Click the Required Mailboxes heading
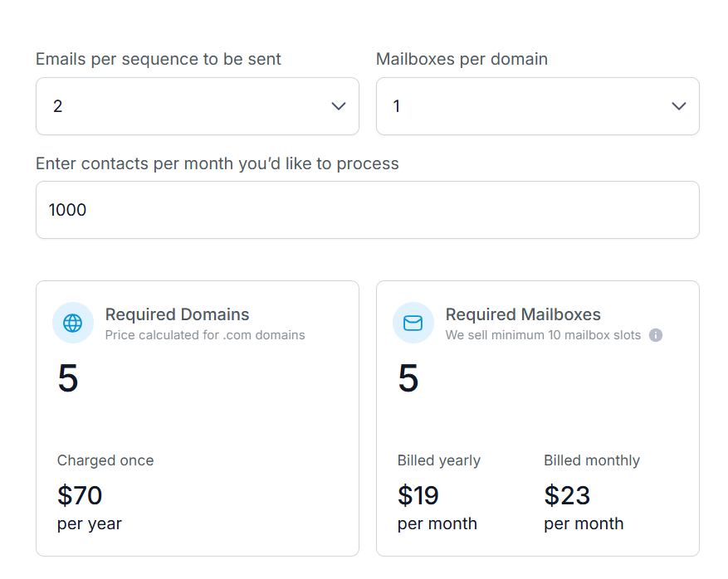The width and height of the screenshot is (728, 579). click(523, 314)
